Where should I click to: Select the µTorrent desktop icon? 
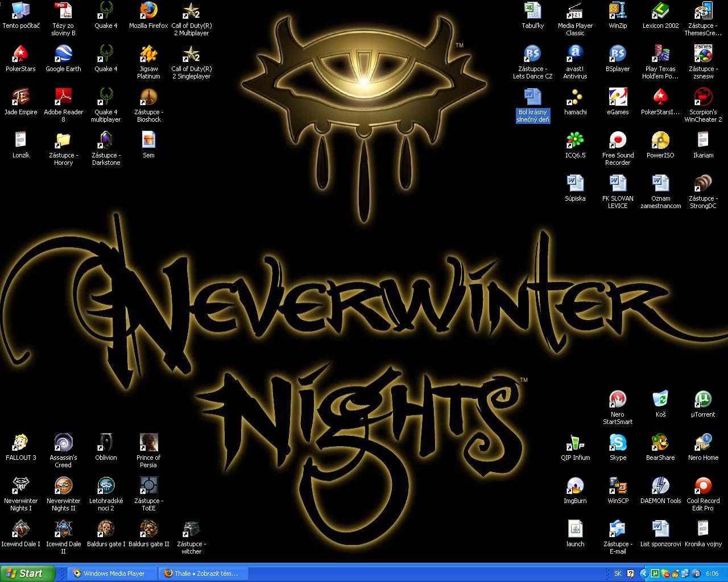click(703, 400)
